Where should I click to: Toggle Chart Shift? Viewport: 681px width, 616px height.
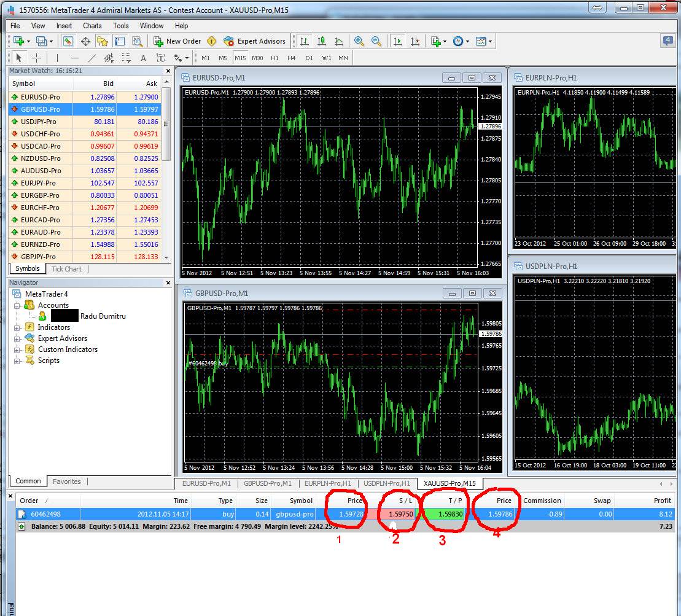[415, 41]
